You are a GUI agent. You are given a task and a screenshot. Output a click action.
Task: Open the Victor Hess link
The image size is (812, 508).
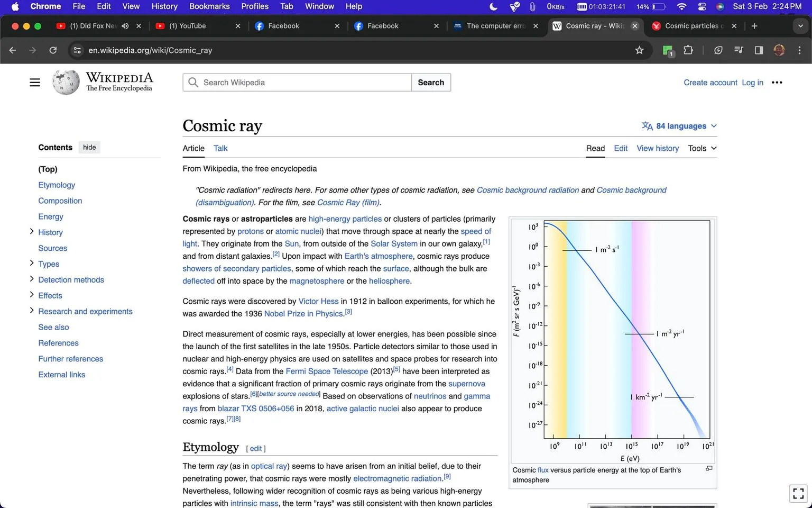pos(318,301)
